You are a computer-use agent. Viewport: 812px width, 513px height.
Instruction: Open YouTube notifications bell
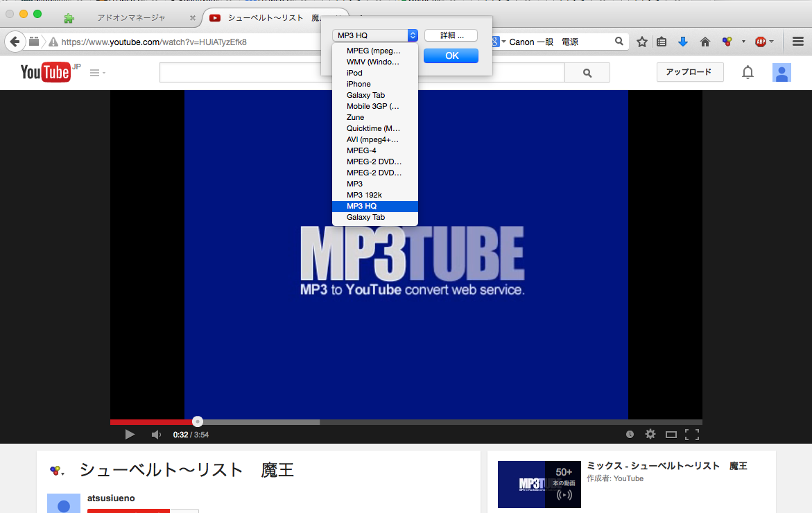coord(748,72)
